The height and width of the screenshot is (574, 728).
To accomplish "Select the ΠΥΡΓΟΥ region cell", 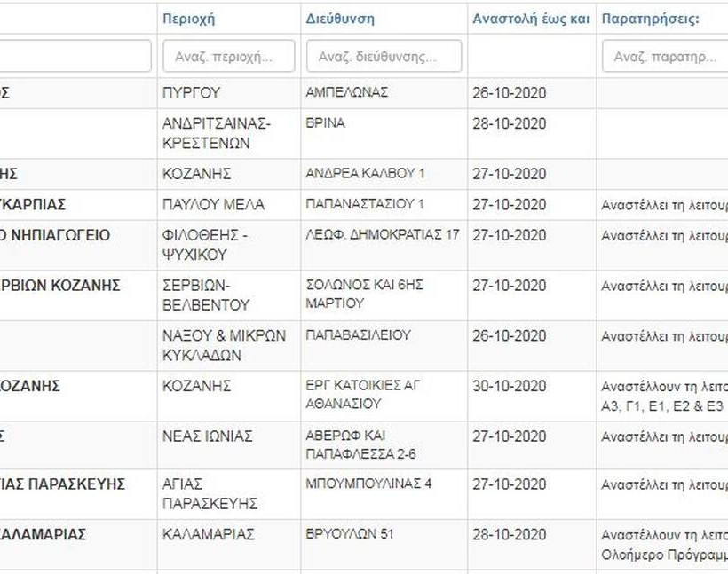I will 192,93.
